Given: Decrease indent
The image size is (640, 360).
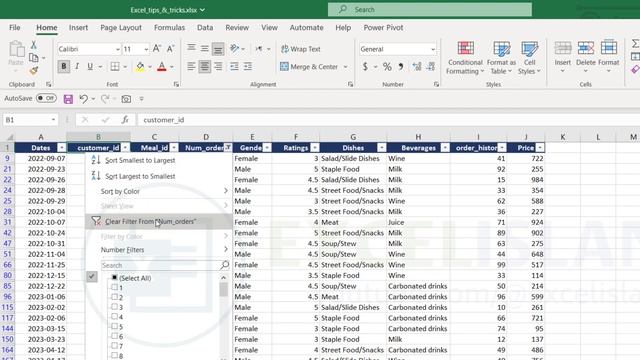Looking at the screenshot, I should pos(234,66).
